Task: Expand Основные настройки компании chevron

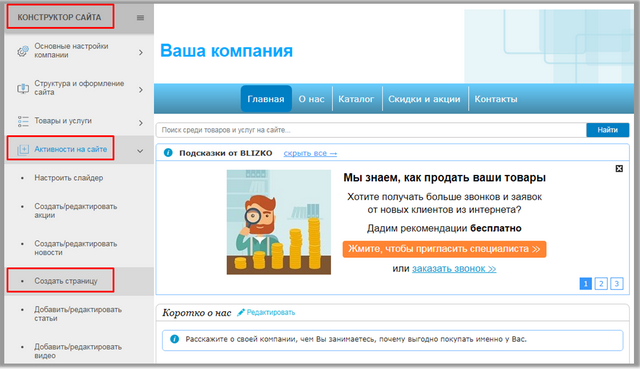Action: tap(140, 52)
